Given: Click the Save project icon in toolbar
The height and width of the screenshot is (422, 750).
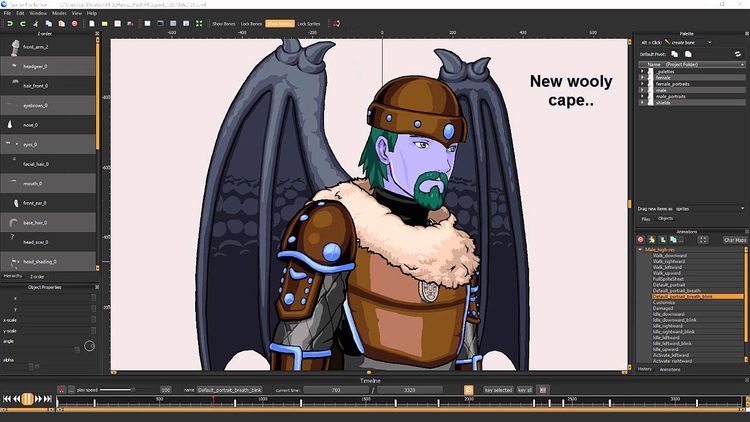Looking at the screenshot, I should [x=117, y=23].
